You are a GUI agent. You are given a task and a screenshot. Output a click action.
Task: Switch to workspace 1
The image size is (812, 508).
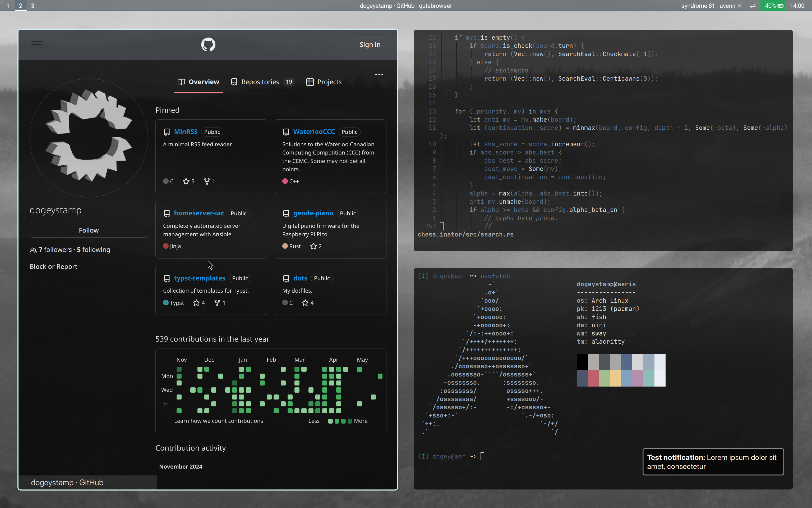(8, 6)
